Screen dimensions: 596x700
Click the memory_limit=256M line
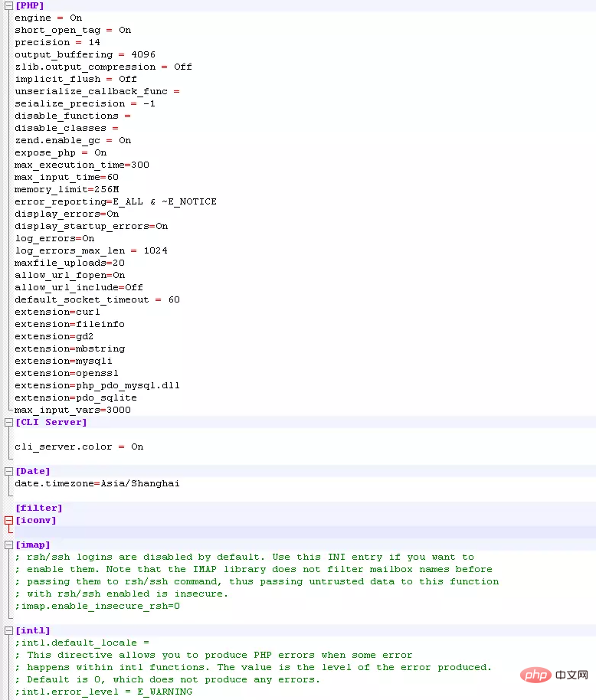tap(67, 189)
